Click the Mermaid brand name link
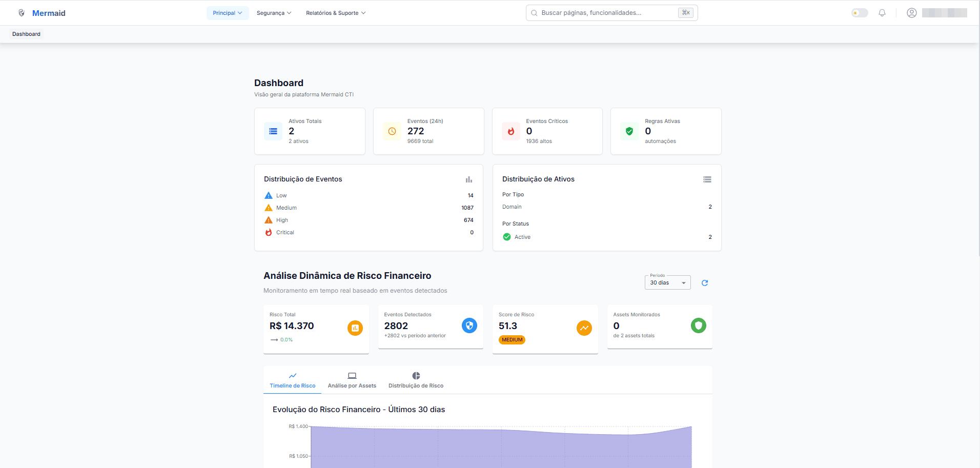Viewport: 980px width, 468px height. (49, 13)
